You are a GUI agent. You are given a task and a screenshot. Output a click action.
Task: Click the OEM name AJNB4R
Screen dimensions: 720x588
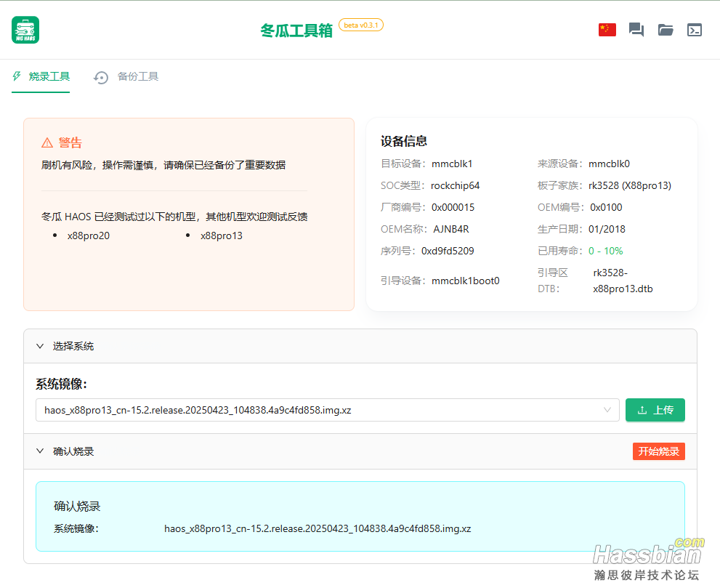click(451, 229)
